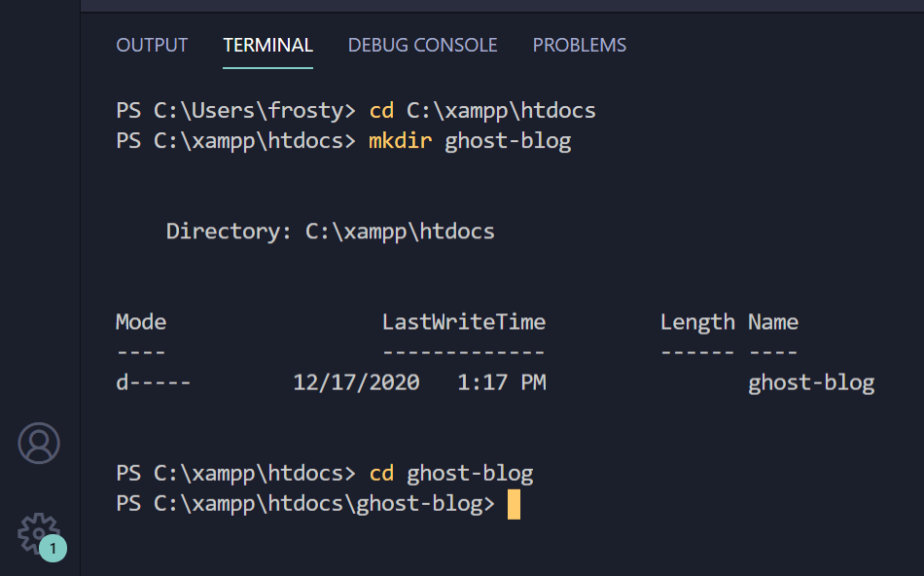Viewport: 924px width, 576px height.
Task: Click the mkdir command text
Action: tap(400, 140)
